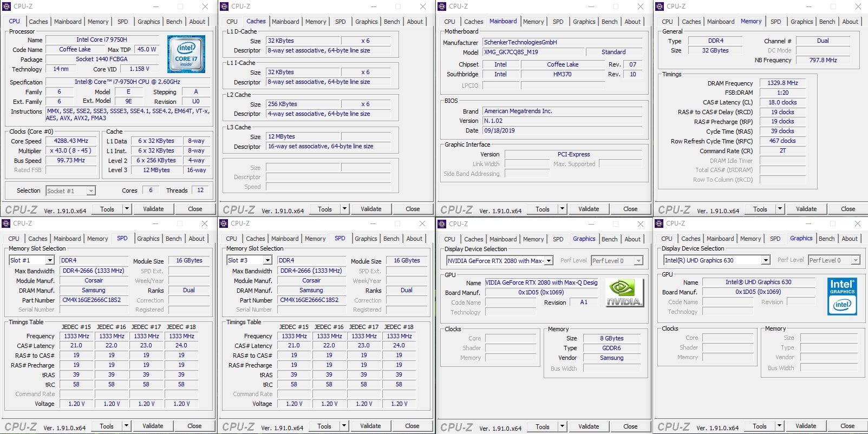Screen dimensions: 868x434
Task: Expand the Tools arrow in the Memory tab window
Action: pos(780,209)
